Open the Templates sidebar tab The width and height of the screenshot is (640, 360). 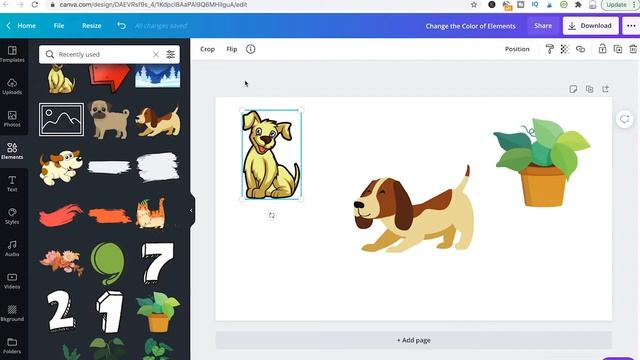(x=12, y=54)
